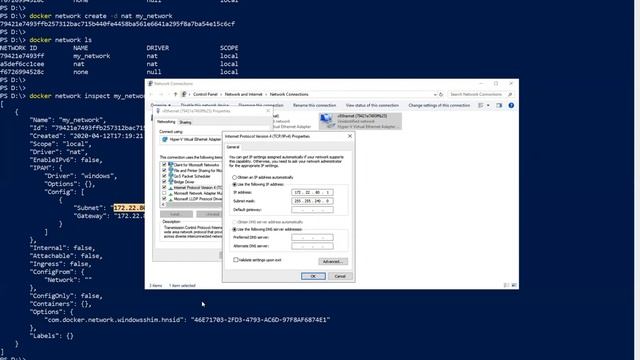The width and height of the screenshot is (640, 360).
Task: Click 'View status of this connection' command
Action: pyautogui.click(x=372, y=105)
